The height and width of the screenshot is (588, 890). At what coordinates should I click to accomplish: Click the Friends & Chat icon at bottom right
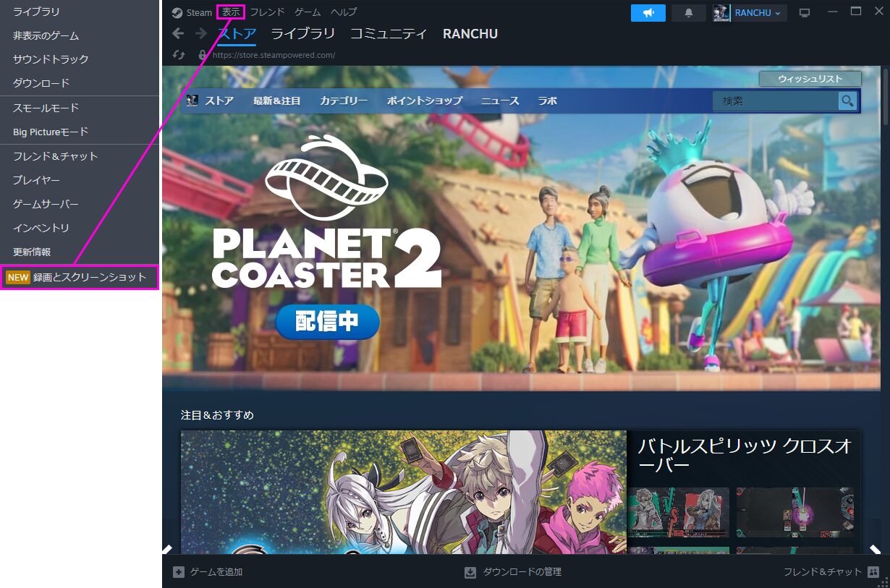tap(873, 572)
